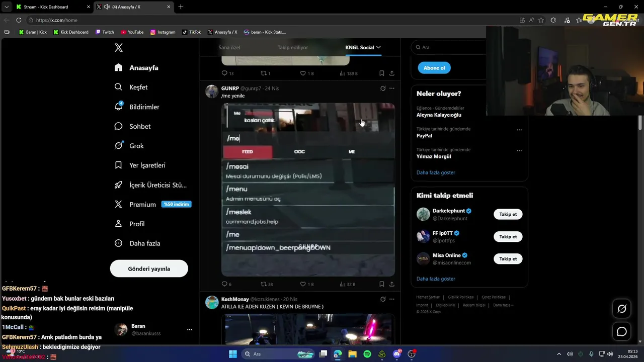
Task: Open account options next to Baran
Action: (190, 330)
